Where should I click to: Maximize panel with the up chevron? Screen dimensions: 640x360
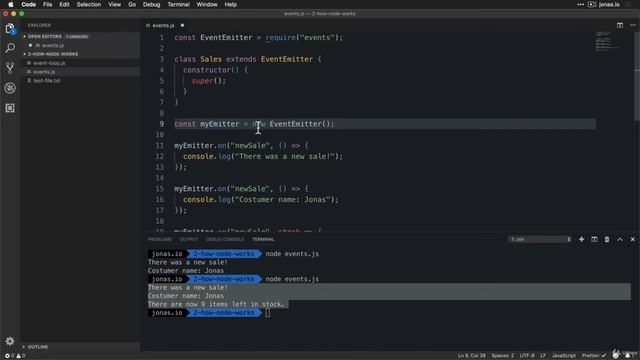(x=620, y=239)
